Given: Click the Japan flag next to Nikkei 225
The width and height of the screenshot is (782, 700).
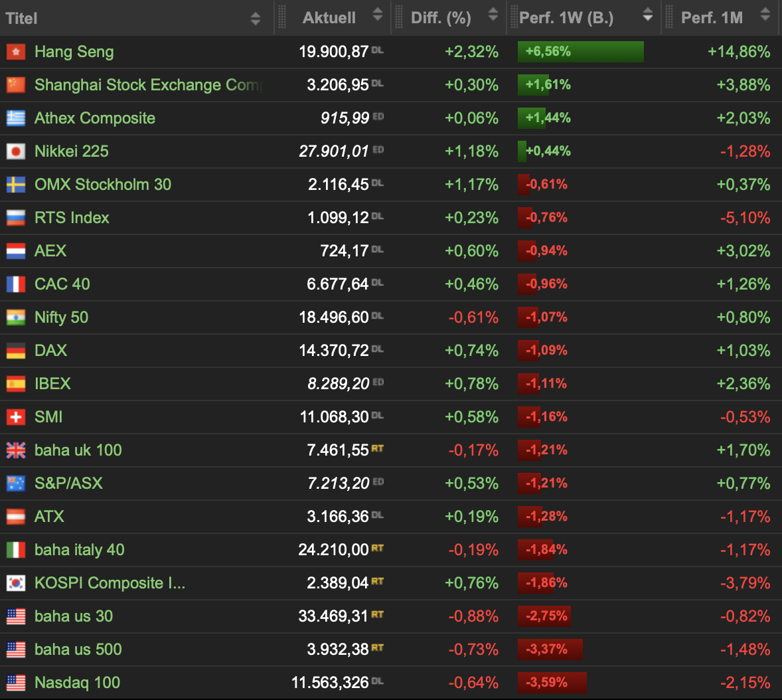Looking at the screenshot, I should (x=16, y=151).
